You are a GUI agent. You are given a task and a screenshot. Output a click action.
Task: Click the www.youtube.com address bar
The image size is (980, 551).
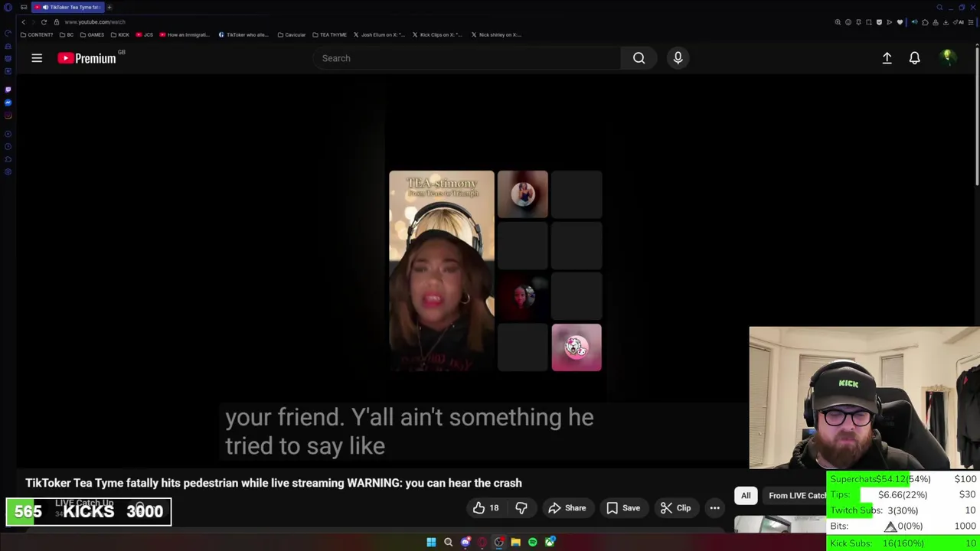pos(95,22)
